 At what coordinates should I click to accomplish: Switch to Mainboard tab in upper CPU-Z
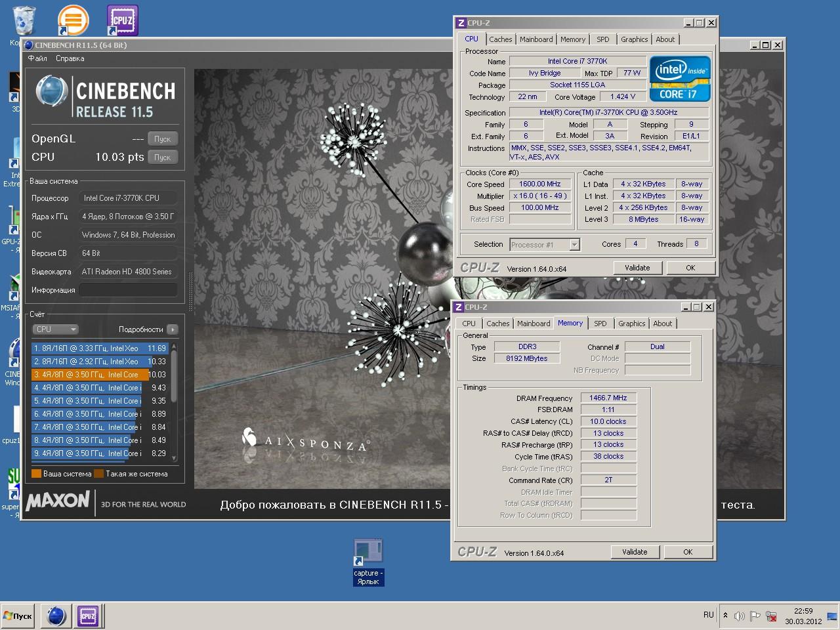point(536,39)
